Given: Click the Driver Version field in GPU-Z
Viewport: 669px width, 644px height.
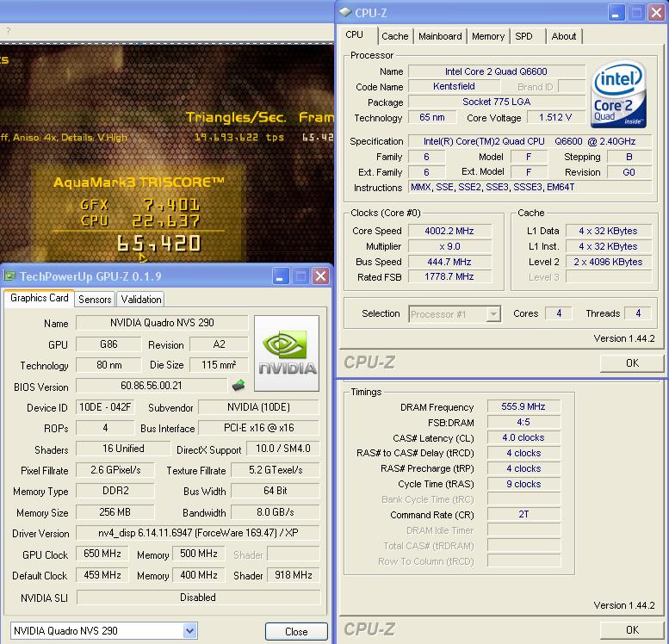Looking at the screenshot, I should coord(198,533).
